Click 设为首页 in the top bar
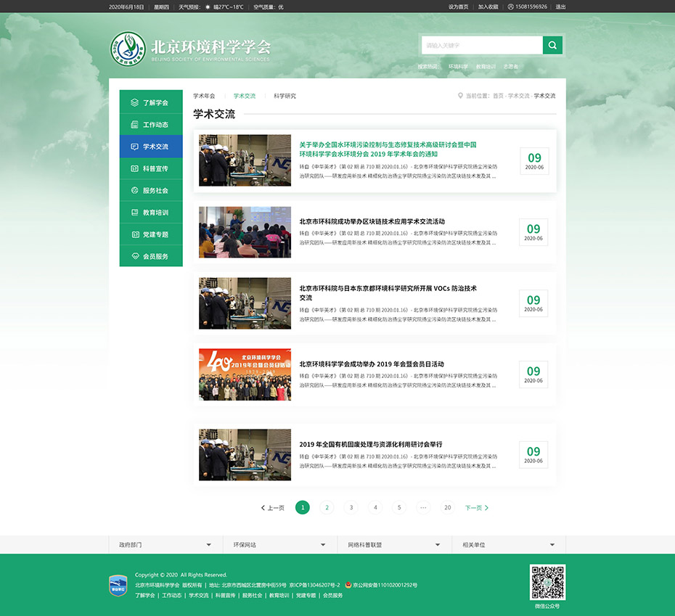This screenshot has height=616, width=675. pyautogui.click(x=458, y=7)
